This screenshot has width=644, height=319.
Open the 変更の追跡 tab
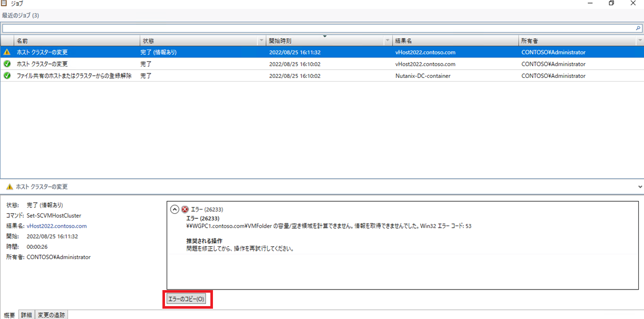click(x=51, y=315)
